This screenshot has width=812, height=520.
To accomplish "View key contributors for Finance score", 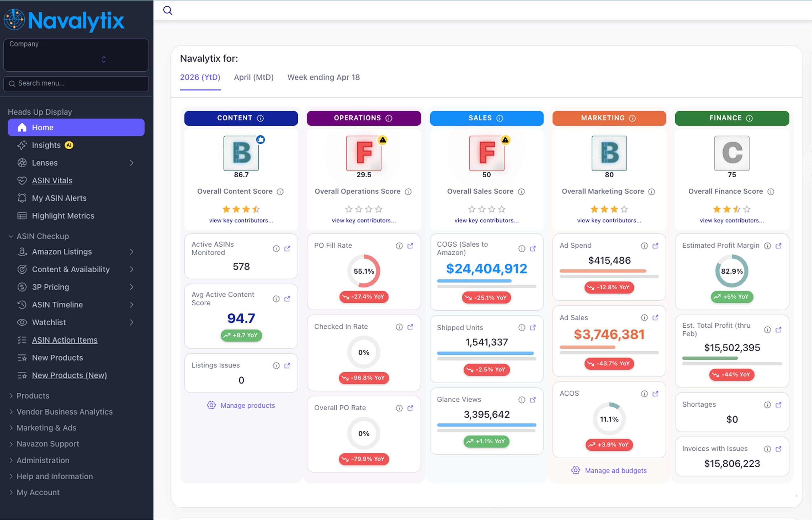I will coord(732,221).
